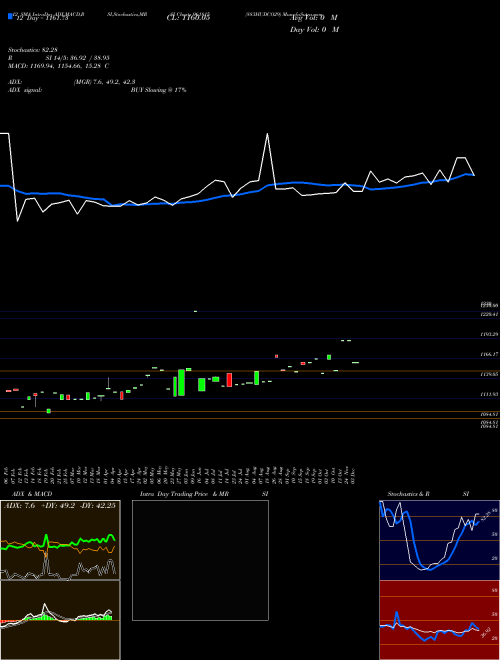Click the red RSI mini chart
500x660 pixels.
[439, 620]
